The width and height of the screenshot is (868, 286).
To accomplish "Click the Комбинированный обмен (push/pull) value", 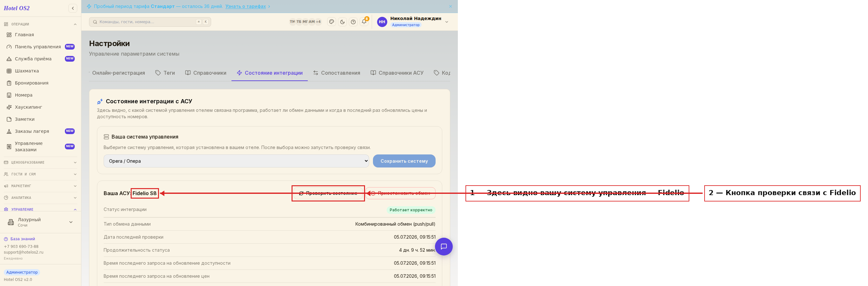I will coord(395,224).
